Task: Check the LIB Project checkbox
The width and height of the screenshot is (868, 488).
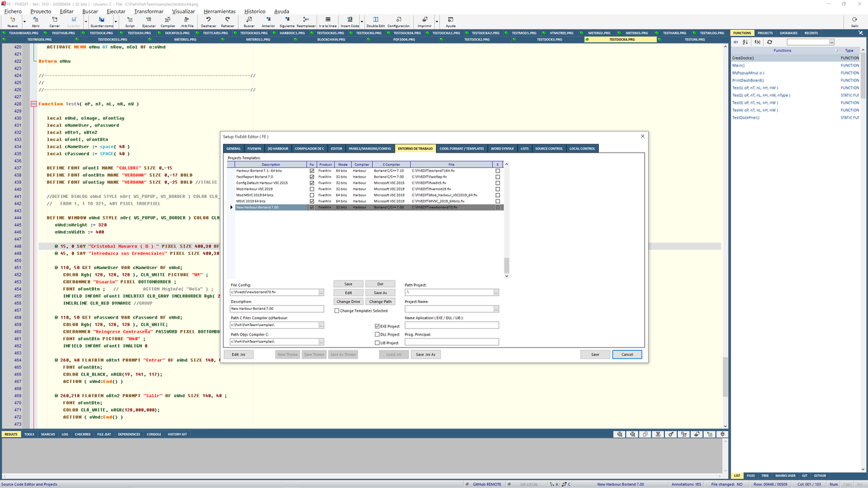Action: click(377, 343)
